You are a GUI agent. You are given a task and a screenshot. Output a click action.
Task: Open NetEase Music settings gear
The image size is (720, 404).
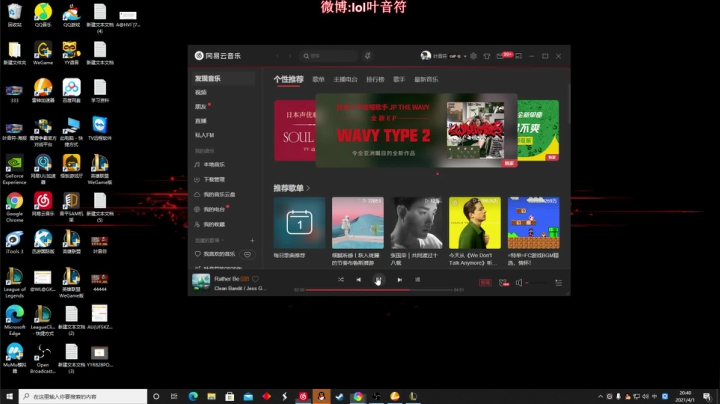[x=473, y=56]
